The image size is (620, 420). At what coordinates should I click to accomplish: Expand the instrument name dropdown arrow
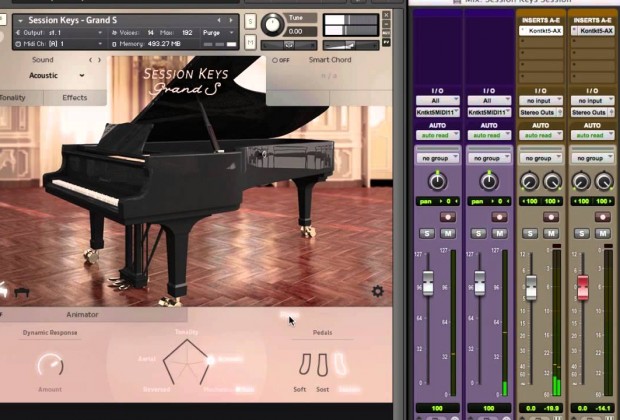pos(20,20)
